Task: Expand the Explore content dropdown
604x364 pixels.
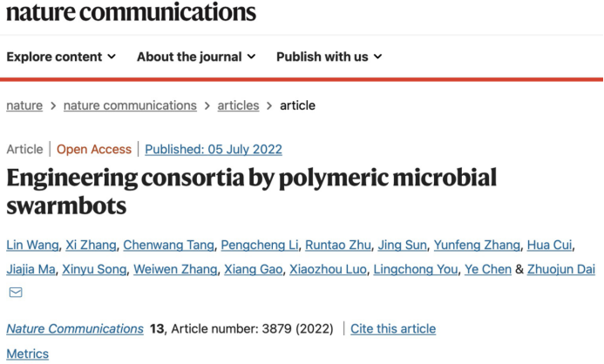Action: coord(61,57)
